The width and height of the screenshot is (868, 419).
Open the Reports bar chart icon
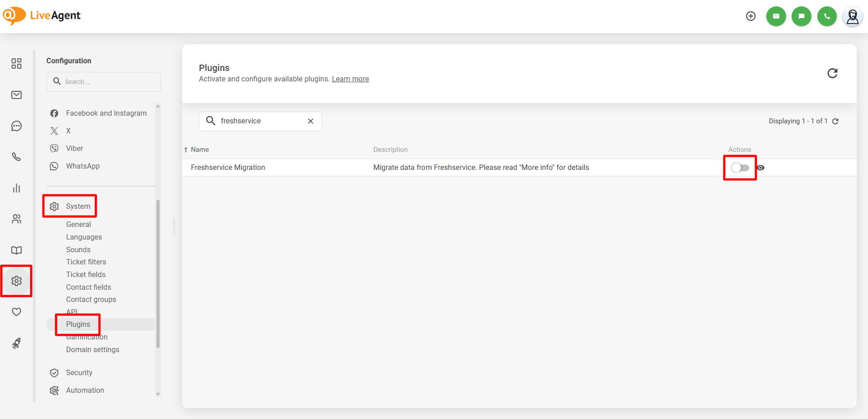point(16,188)
